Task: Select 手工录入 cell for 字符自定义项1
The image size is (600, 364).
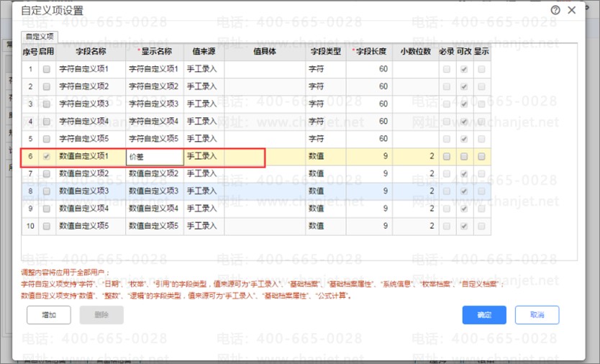Action: [204, 69]
